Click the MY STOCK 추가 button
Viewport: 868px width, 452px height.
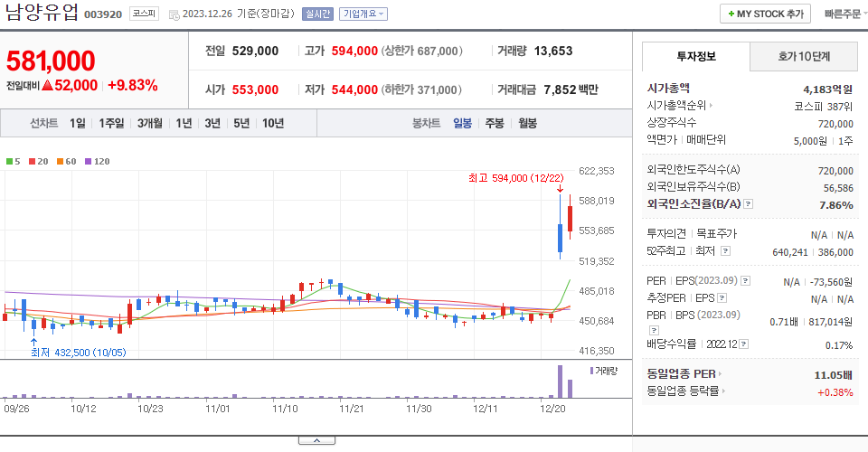pos(765,14)
